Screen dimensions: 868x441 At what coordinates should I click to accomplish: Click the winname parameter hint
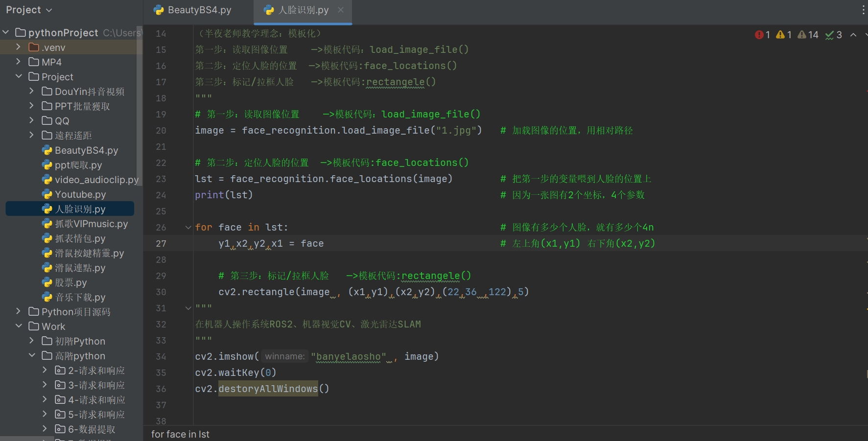tap(284, 356)
